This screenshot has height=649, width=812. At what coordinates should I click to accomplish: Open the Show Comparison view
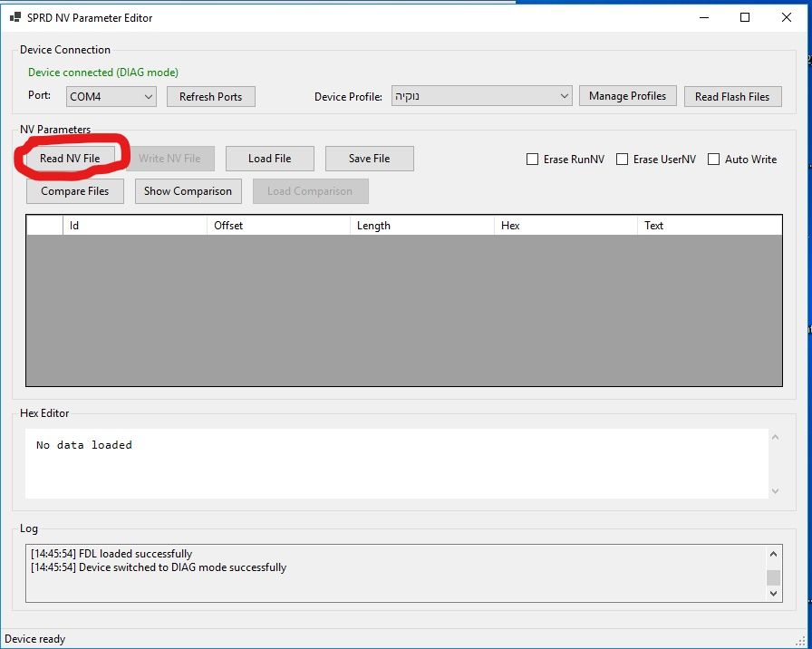click(188, 191)
